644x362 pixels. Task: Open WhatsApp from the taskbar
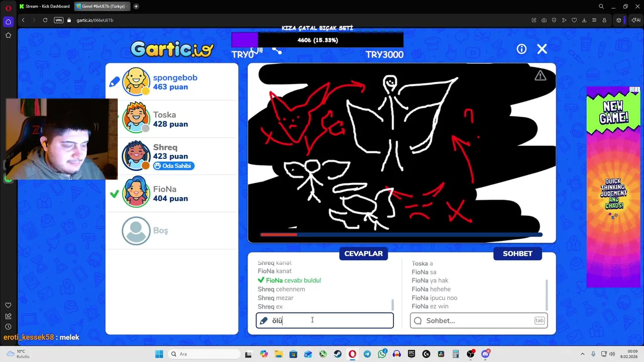[382, 354]
